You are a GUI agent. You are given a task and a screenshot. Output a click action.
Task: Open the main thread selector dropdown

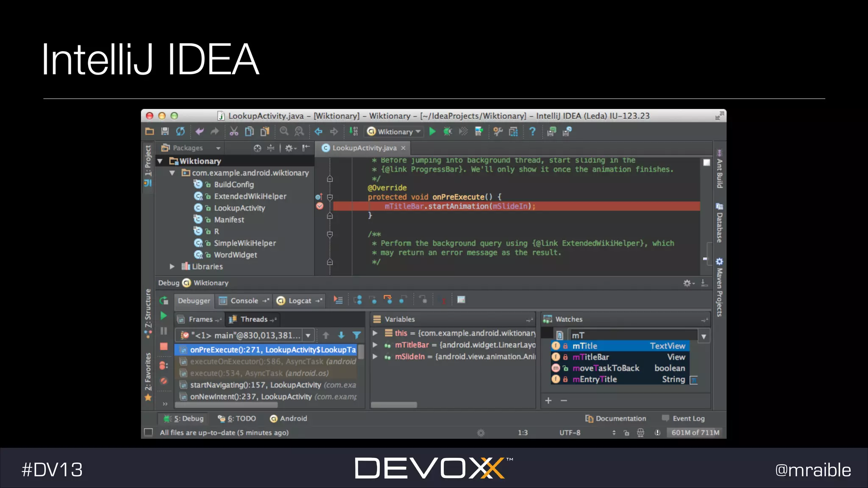pyautogui.click(x=308, y=336)
